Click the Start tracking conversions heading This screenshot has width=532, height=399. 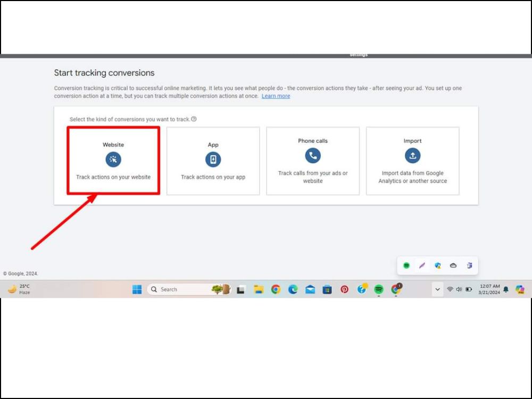click(104, 72)
